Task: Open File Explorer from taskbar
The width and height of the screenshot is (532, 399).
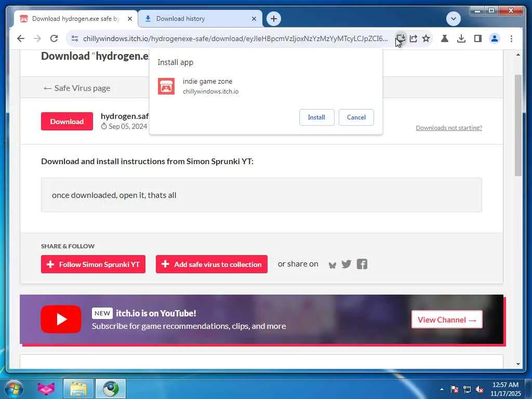Action: pos(78,389)
